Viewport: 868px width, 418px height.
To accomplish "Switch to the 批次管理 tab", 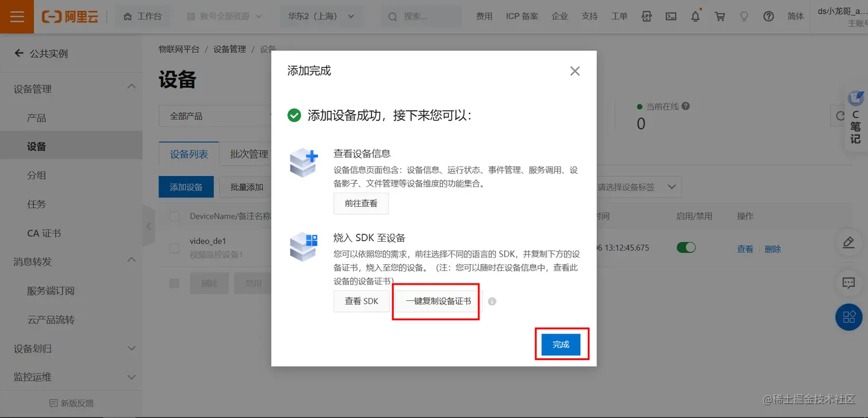I will 249,154.
